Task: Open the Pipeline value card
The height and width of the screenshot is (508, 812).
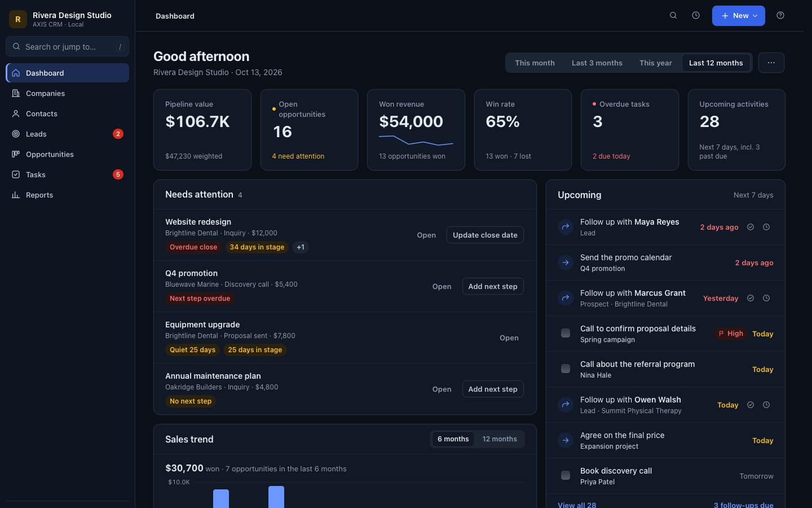Action: 202,130
